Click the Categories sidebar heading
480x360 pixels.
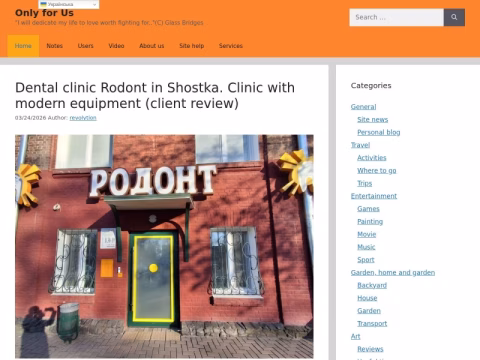point(371,86)
